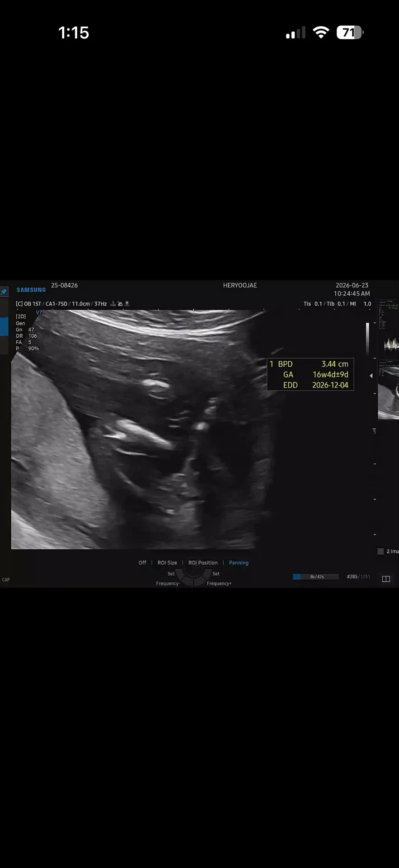399x868 pixels.
Task: Click the depth scale marker 5
Action: click(x=374, y=431)
